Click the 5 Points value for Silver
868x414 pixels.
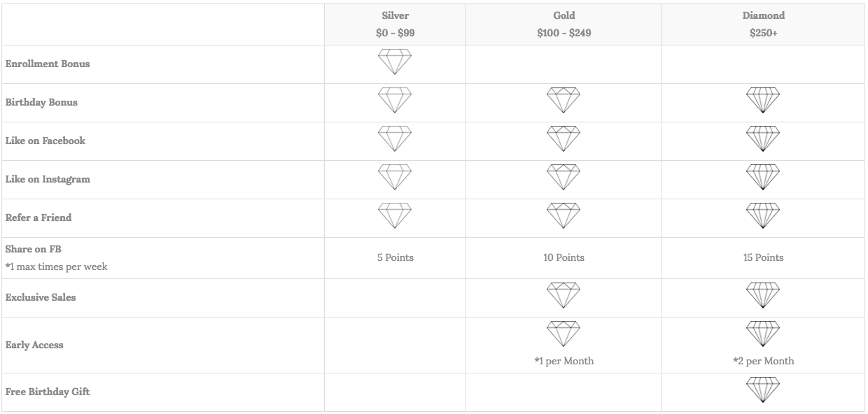(x=395, y=257)
